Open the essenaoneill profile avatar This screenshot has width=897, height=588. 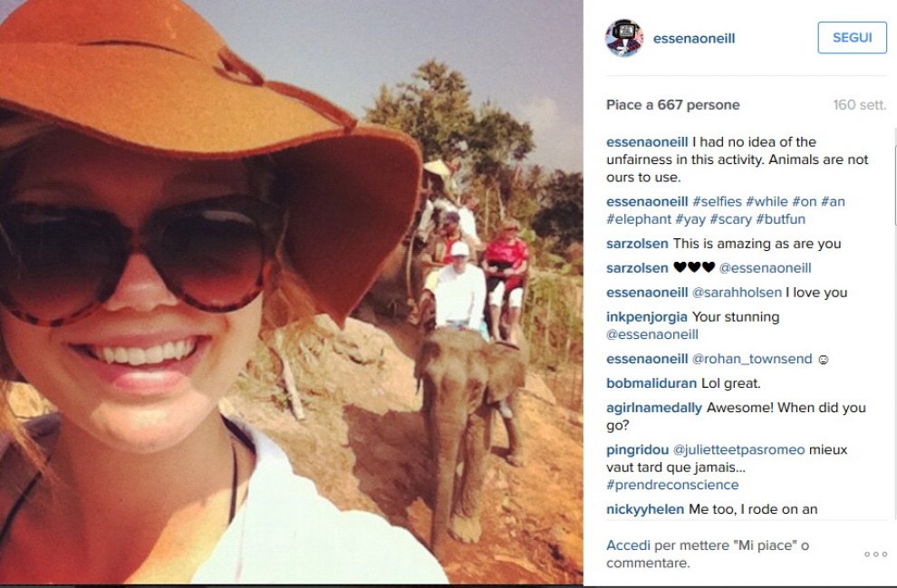[624, 38]
